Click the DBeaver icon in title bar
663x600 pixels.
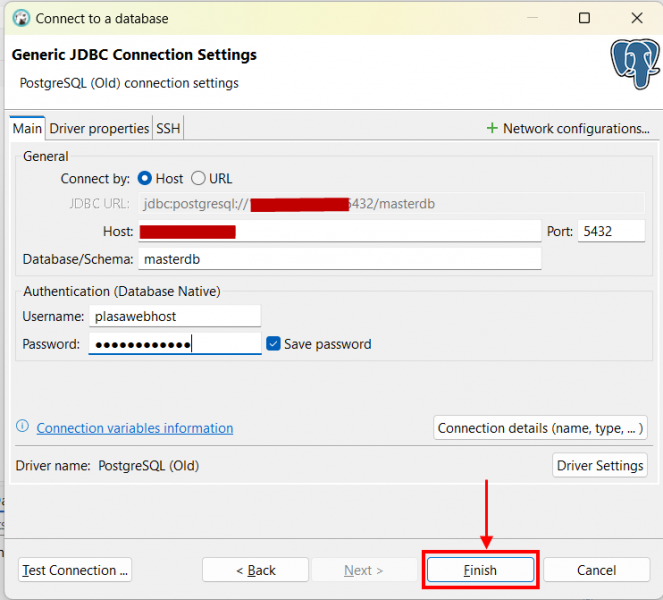[21, 18]
